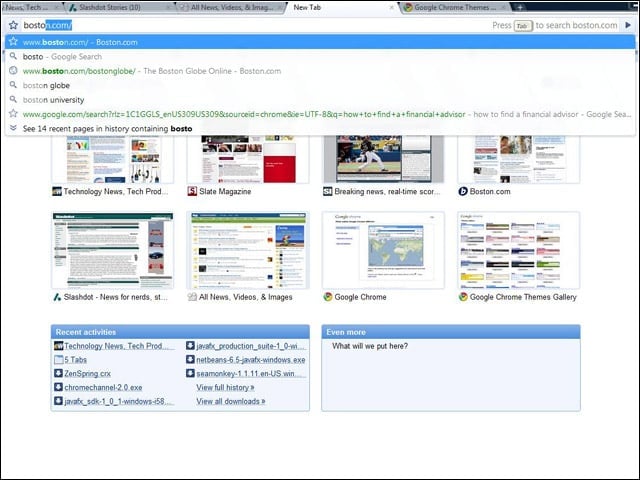Click the tabs icon beside '5 Tabs'
The image size is (640, 480).
(58, 360)
